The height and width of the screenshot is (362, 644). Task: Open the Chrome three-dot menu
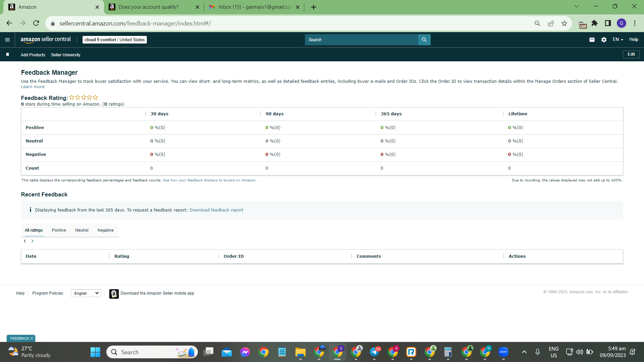point(635,23)
